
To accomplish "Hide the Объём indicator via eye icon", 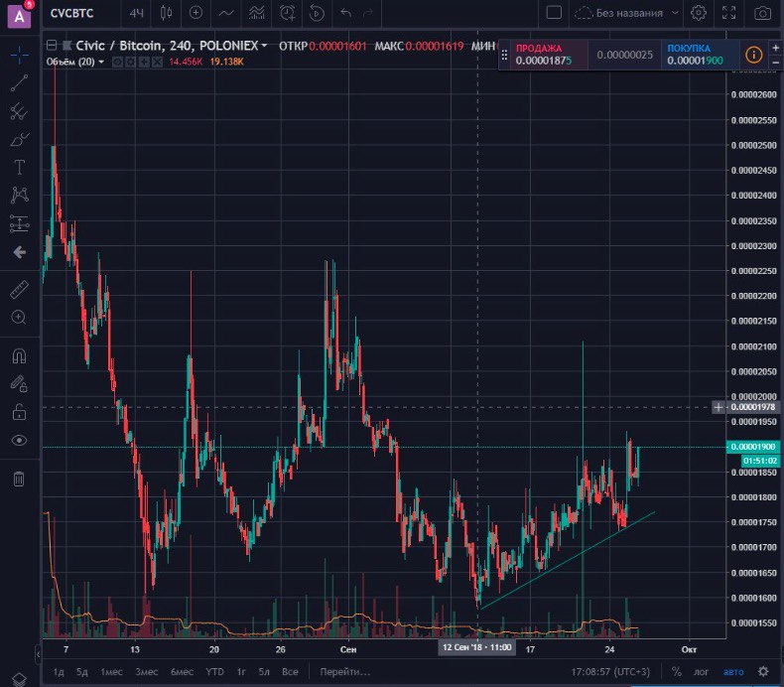I will click(117, 62).
